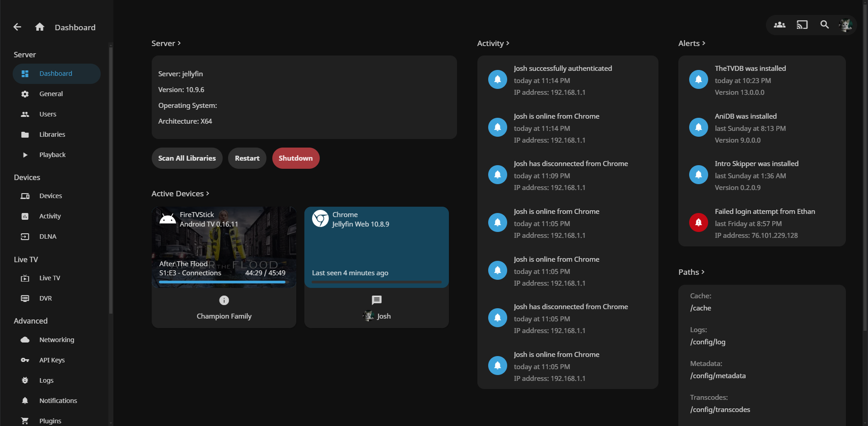This screenshot has width=868, height=426.
Task: Go to home via house icon
Action: click(x=40, y=27)
